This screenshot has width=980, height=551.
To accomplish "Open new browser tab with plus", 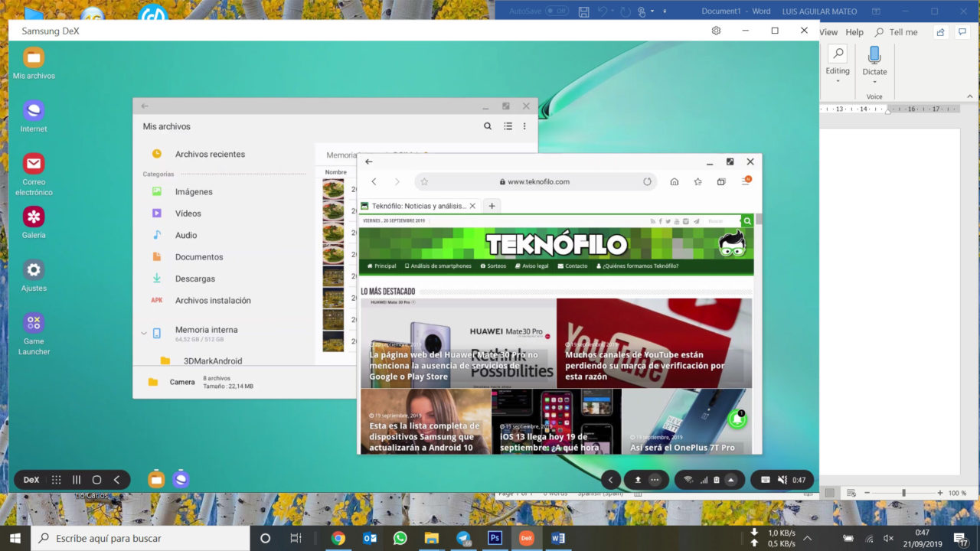I will click(x=492, y=206).
